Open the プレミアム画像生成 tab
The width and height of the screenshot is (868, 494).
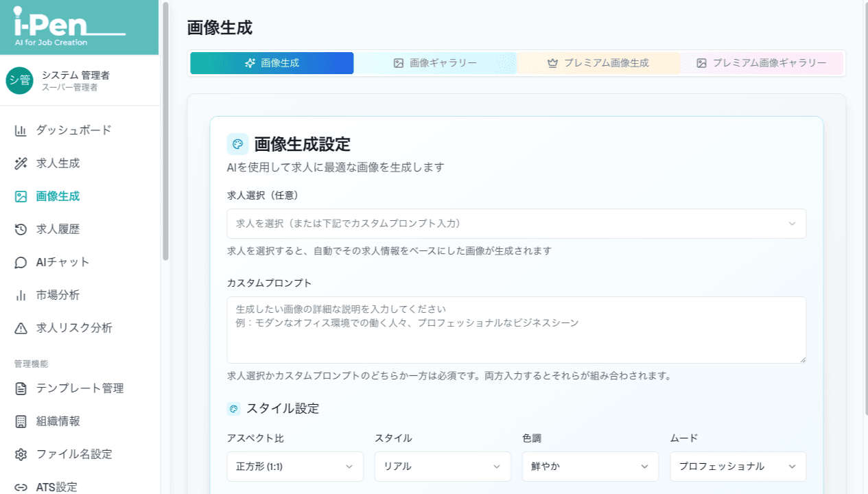[x=600, y=62]
